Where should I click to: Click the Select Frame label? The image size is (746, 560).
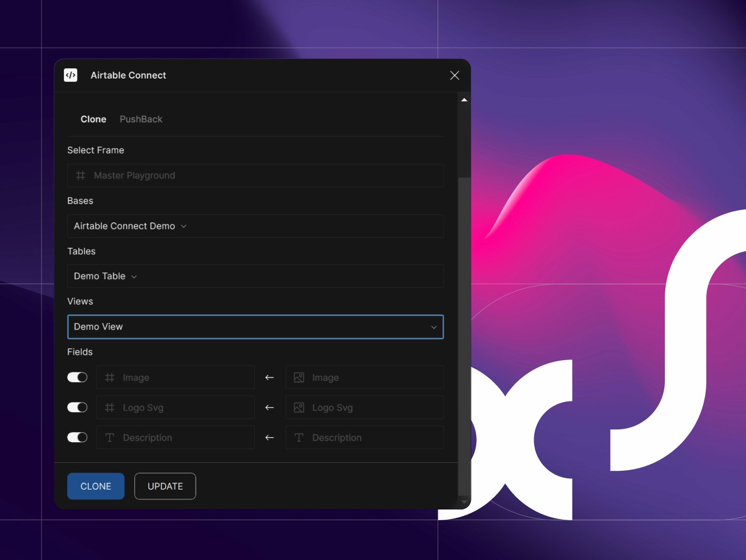(x=96, y=150)
